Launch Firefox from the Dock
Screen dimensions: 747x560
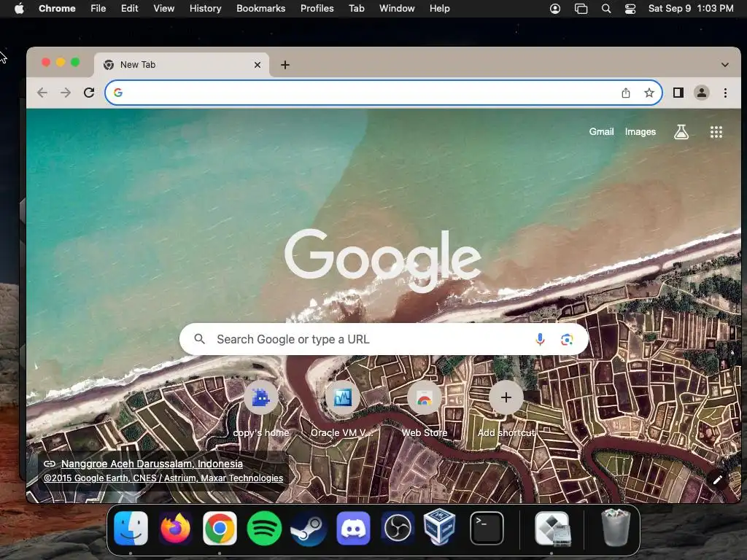(x=175, y=528)
